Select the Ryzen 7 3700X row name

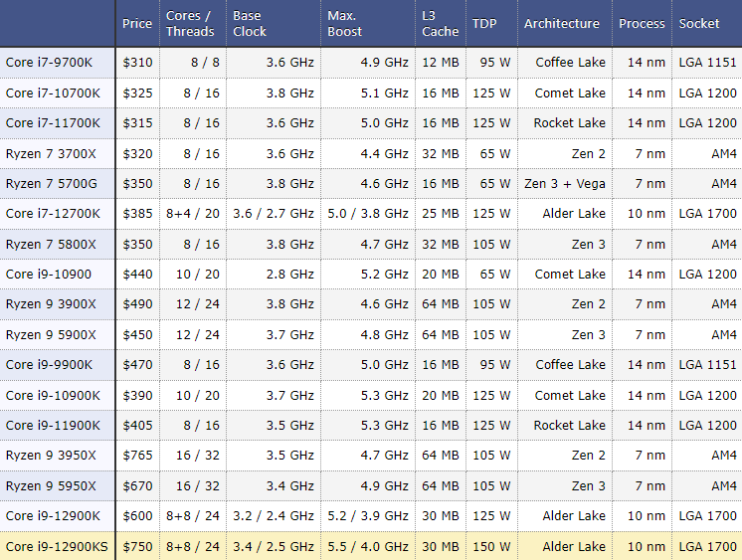tap(51, 154)
